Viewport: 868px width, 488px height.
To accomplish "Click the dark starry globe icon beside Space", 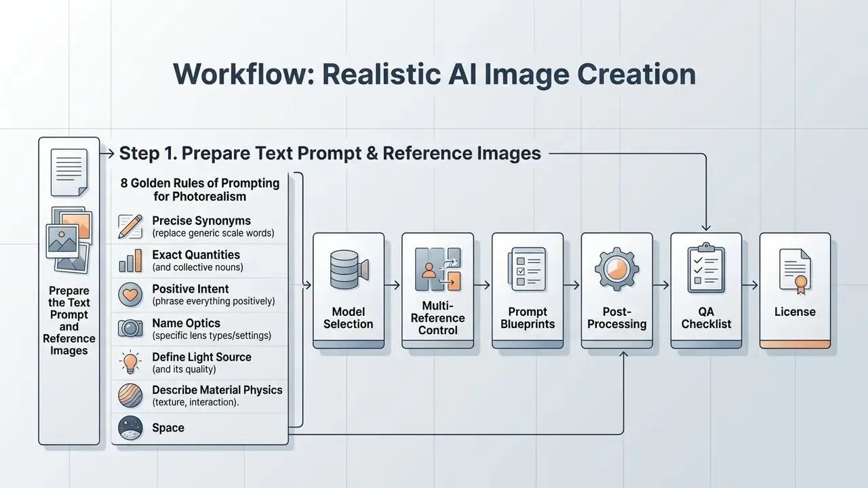I will point(130,428).
